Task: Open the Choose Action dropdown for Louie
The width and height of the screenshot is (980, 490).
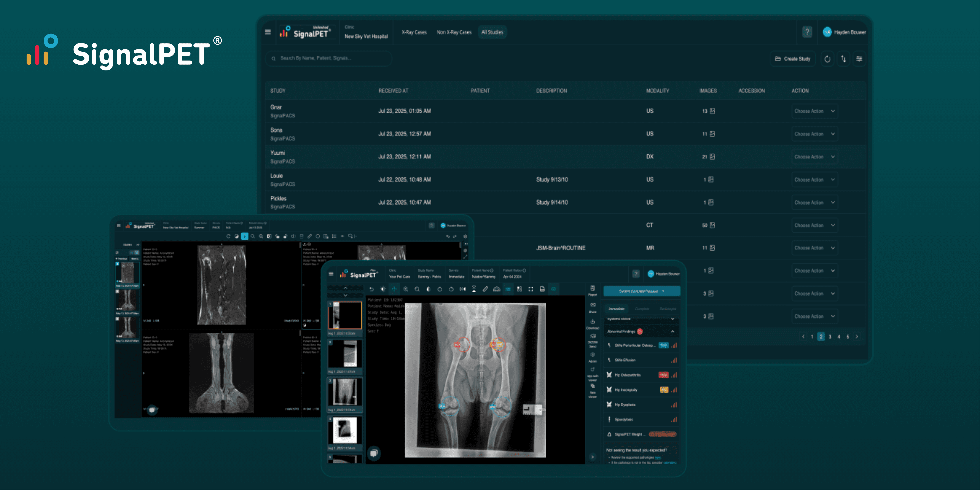Action: [x=814, y=180]
